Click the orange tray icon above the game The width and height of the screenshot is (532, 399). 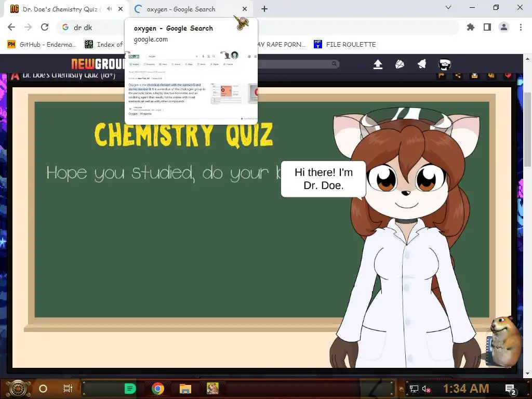(474, 76)
